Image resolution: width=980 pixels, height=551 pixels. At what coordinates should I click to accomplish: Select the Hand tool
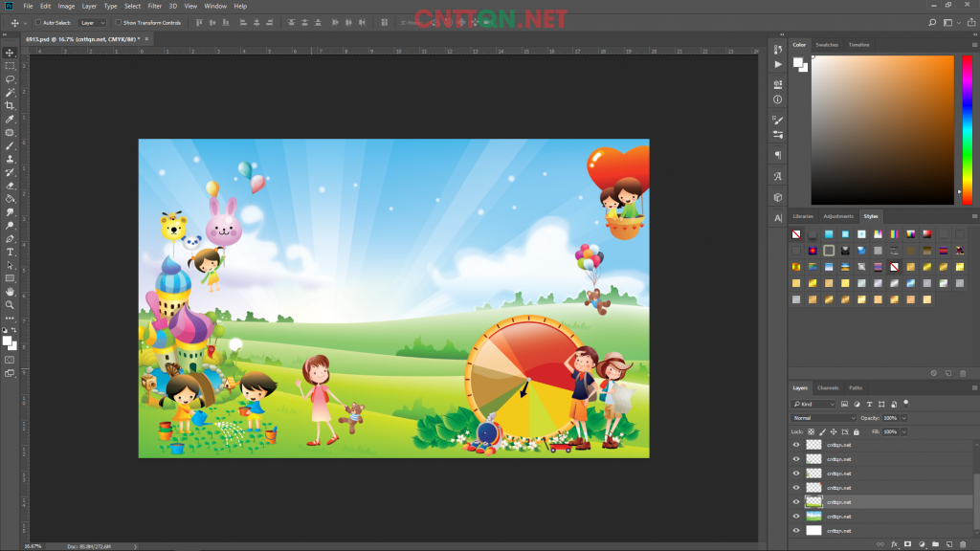click(x=10, y=292)
